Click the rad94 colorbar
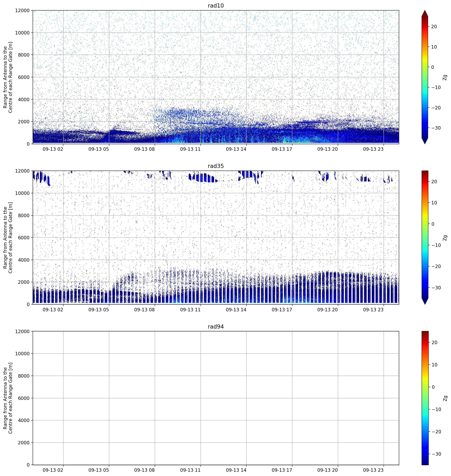The height and width of the screenshot is (476, 451). 425,398
